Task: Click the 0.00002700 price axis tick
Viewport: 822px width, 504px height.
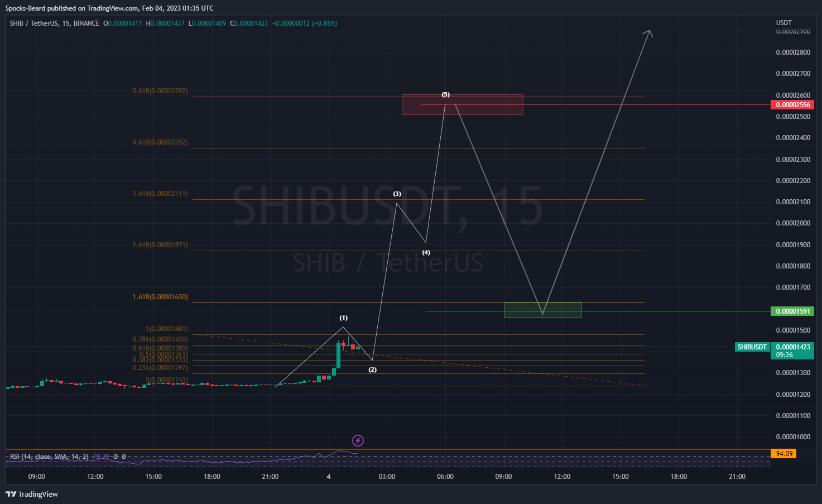Action: (793, 74)
